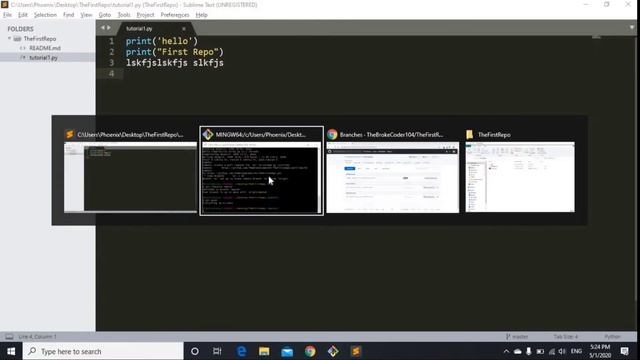640x360 pixels.
Task: Open the Goto menu
Action: (x=105, y=15)
